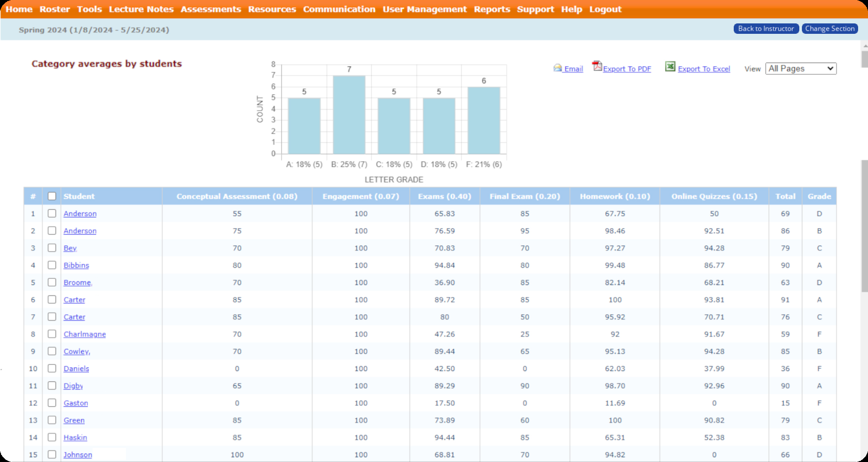Open the View All Pages dropdown

coord(800,69)
